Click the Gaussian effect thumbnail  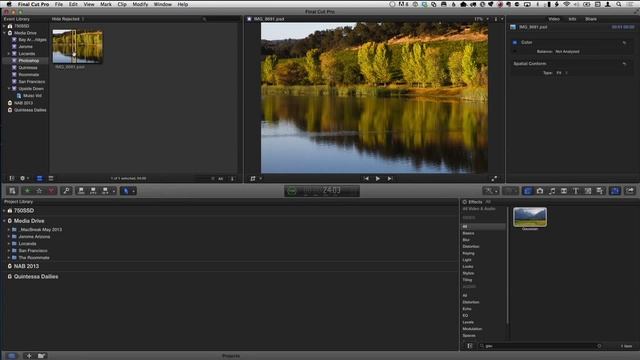[x=530, y=217]
